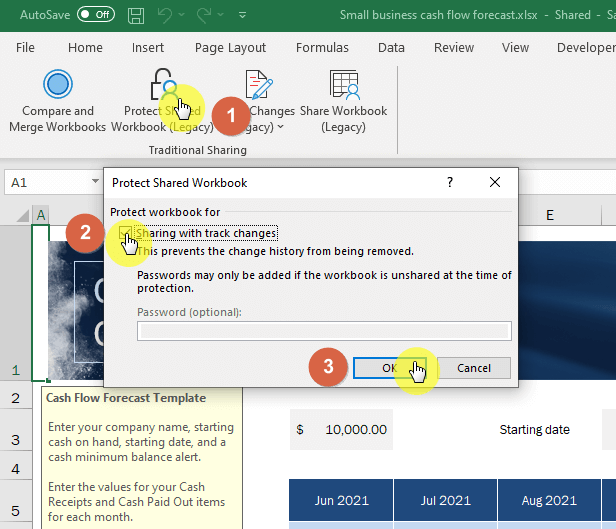Viewport: 616px width, 529px height.
Task: Open the File tab
Action: coord(25,48)
